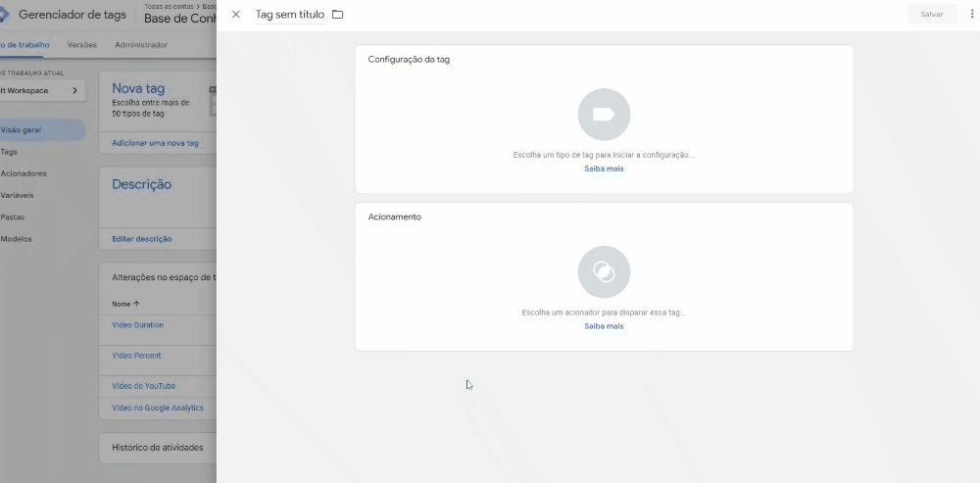Open Pastas in the sidebar
Screen dimensions: 980x483
(x=13, y=217)
